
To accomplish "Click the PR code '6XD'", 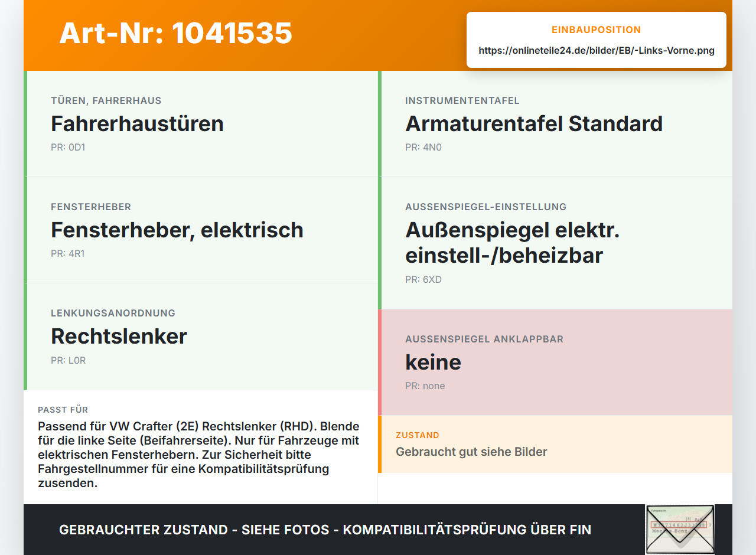I will [x=432, y=280].
